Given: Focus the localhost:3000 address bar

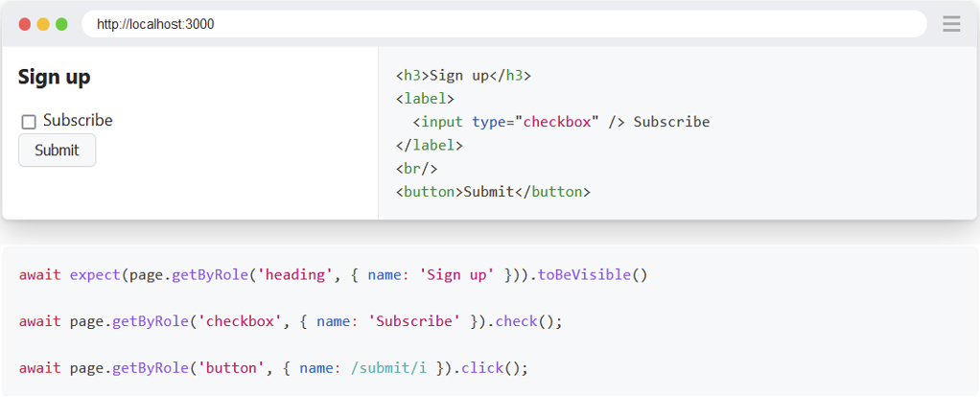Looking at the screenshot, I should click(x=503, y=24).
